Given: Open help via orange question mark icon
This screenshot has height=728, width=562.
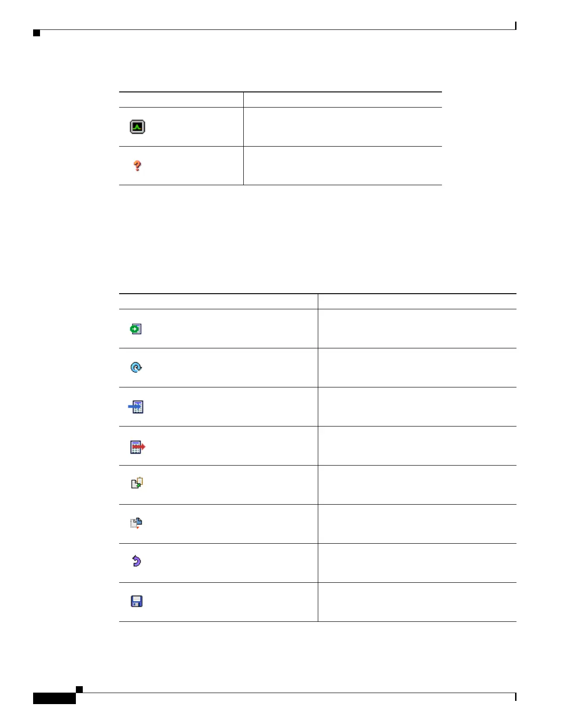Looking at the screenshot, I should (137, 166).
